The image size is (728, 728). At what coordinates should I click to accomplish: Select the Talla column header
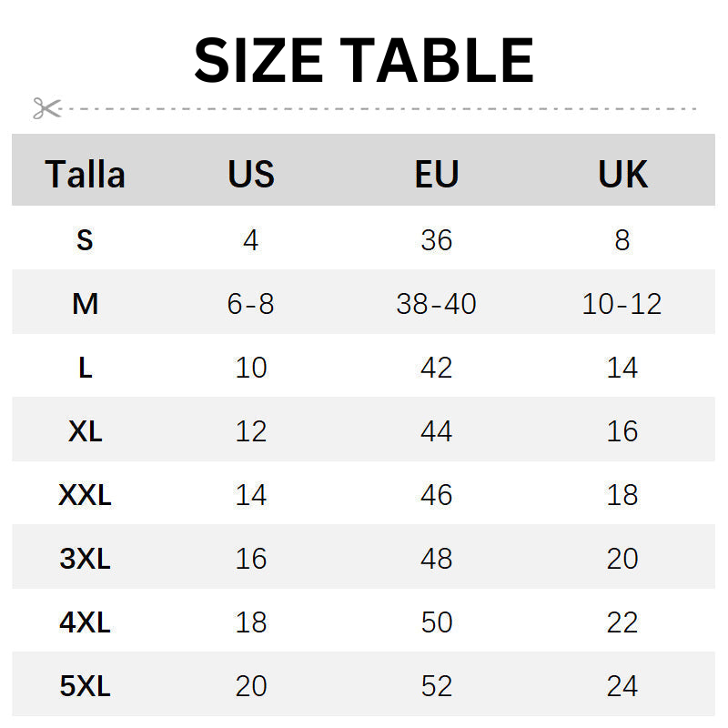86,174
